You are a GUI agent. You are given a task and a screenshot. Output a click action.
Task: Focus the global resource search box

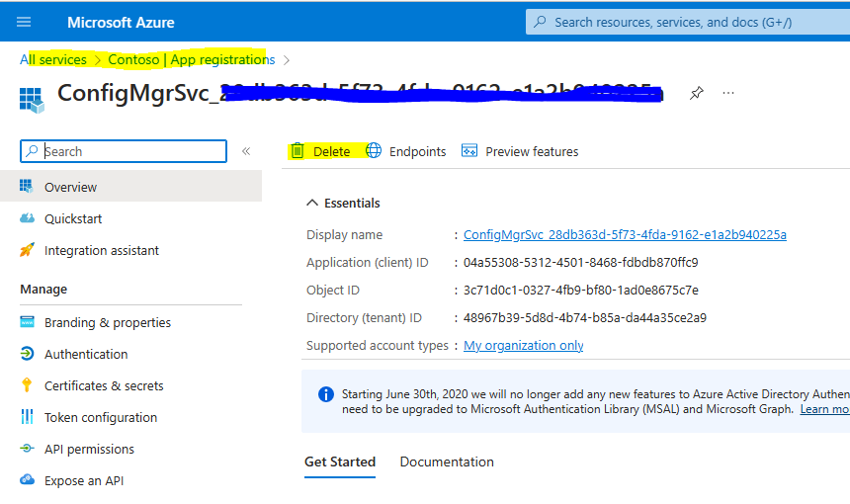687,22
